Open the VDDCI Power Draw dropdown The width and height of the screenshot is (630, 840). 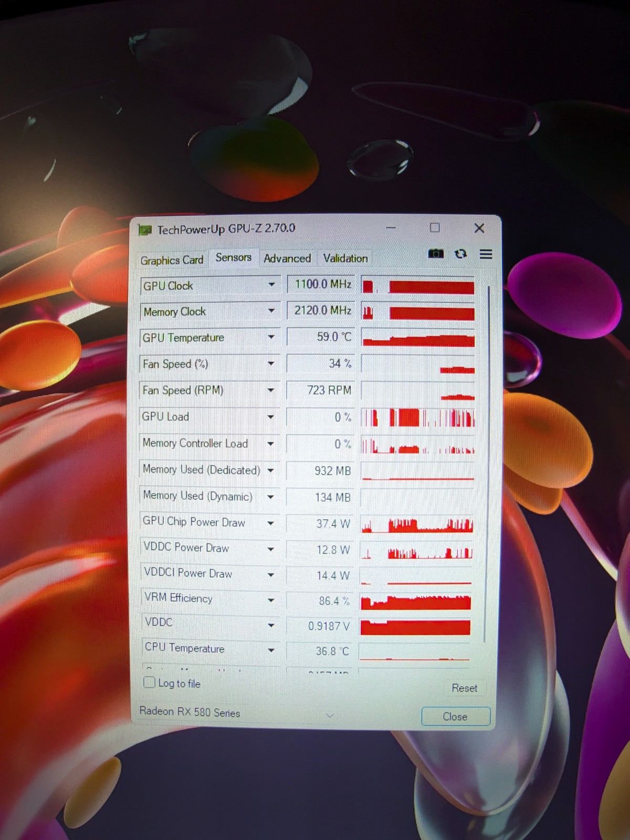(271, 575)
